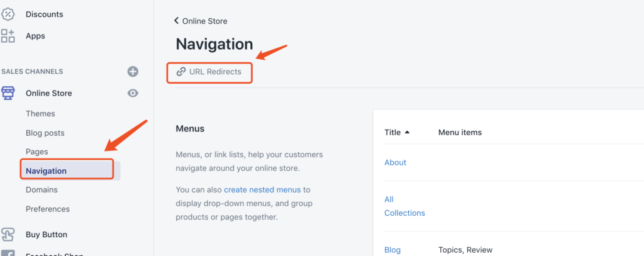The image size is (644, 256).
Task: Open Themes in the sidebar
Action: [40, 114]
